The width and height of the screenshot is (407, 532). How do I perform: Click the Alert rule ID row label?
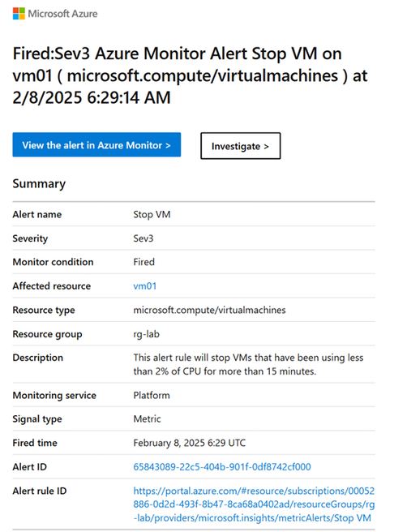[x=40, y=491]
